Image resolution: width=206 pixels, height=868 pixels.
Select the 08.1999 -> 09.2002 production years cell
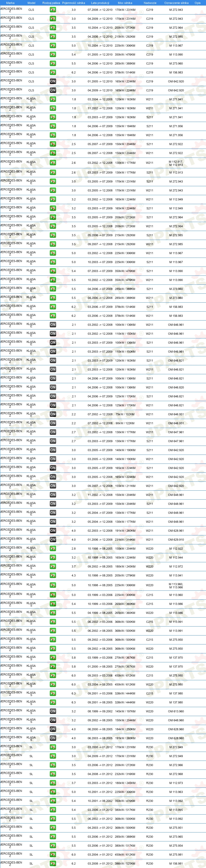100,711
